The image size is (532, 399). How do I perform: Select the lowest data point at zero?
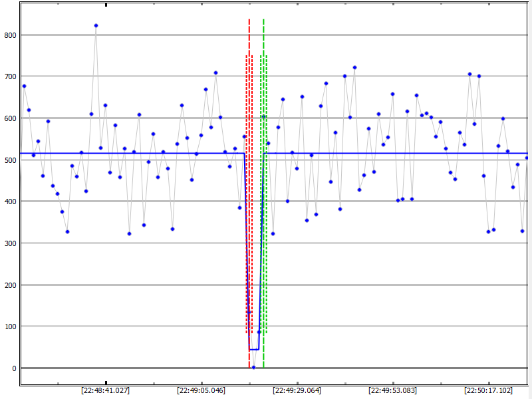[x=253, y=367]
